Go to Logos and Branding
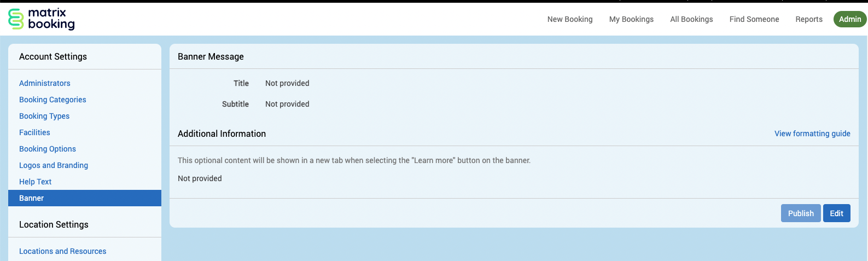 pos(54,165)
